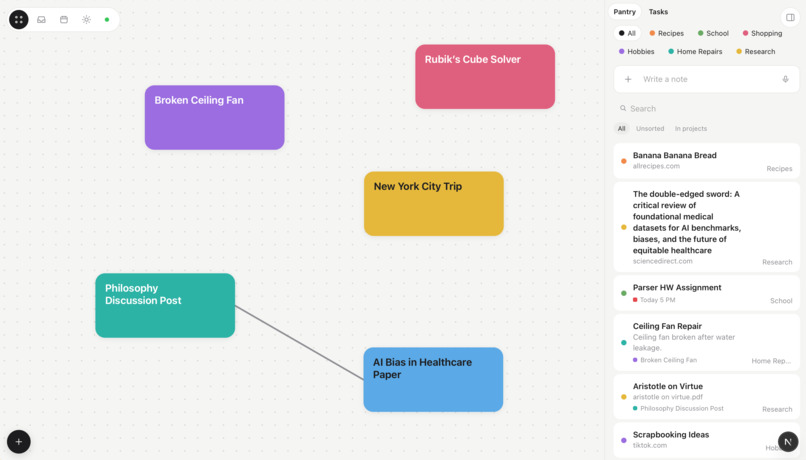Select the Rubik's Cube Solver card
The height and width of the screenshot is (460, 806).
[x=485, y=77]
